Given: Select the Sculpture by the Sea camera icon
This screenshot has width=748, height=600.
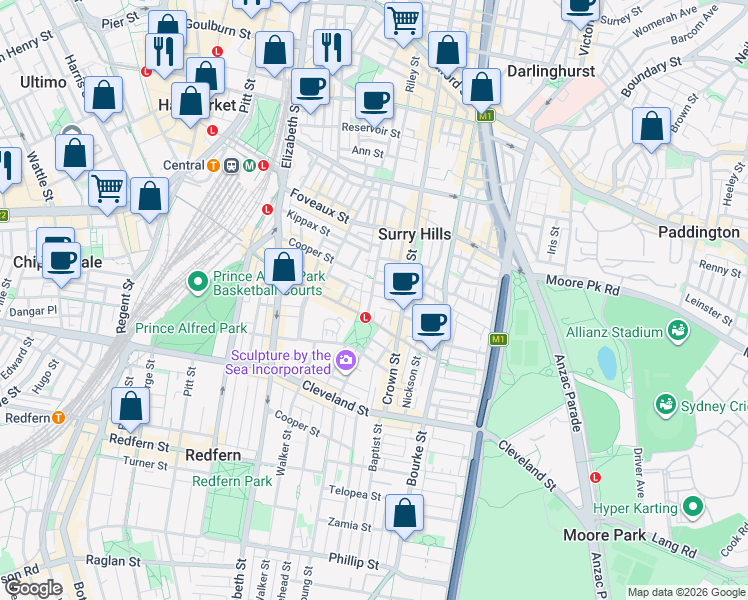Looking at the screenshot, I should tap(346, 361).
